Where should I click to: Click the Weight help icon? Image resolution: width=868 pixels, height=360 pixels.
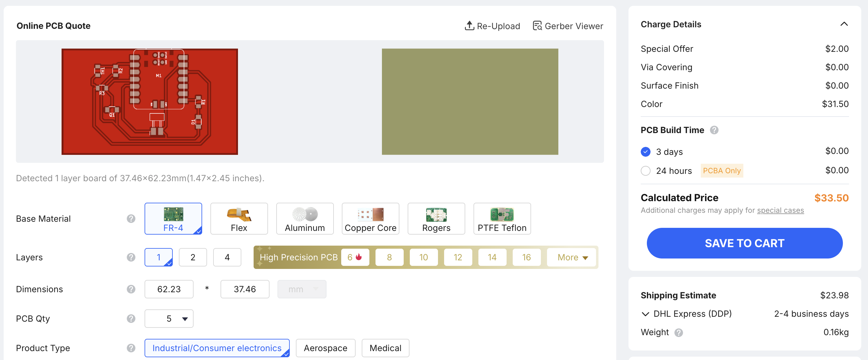coord(679,333)
